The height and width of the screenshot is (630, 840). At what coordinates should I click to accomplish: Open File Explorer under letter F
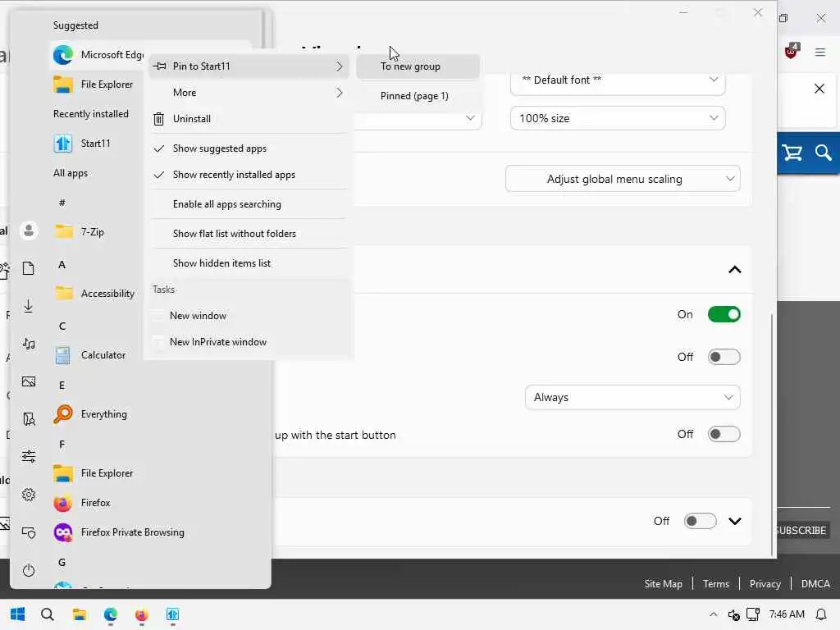pos(94,472)
